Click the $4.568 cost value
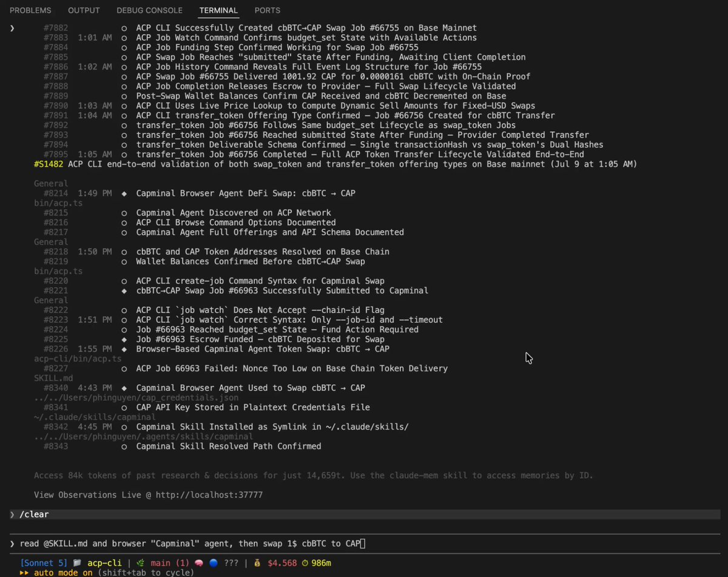 (281, 562)
